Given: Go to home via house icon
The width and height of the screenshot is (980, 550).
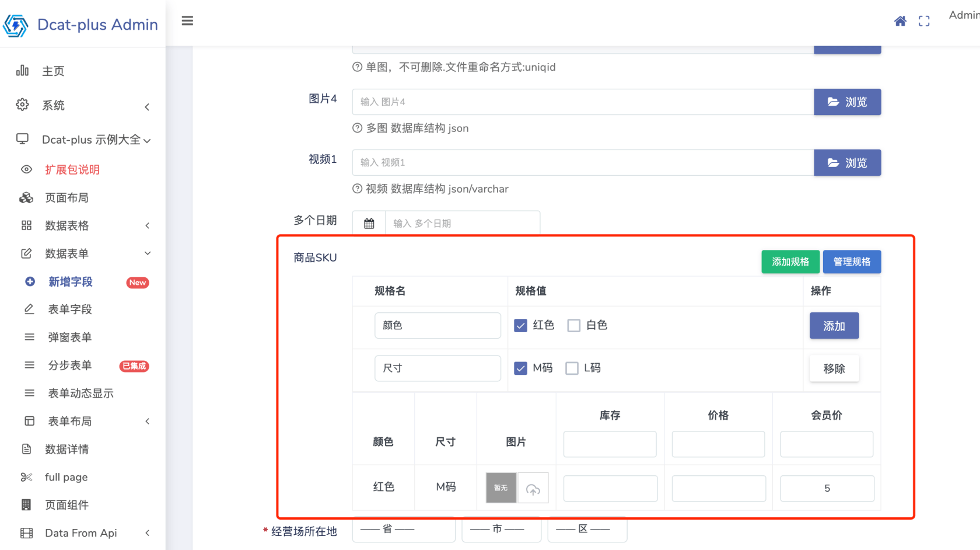Looking at the screenshot, I should coord(900,22).
